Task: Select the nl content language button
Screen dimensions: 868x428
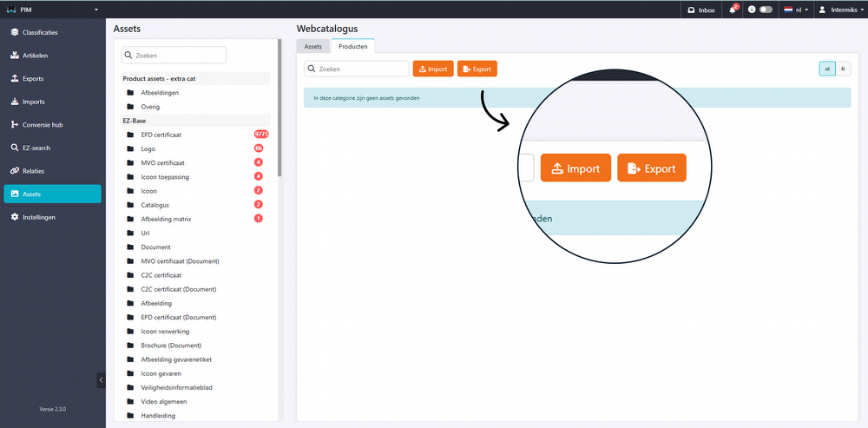Action: [x=827, y=69]
